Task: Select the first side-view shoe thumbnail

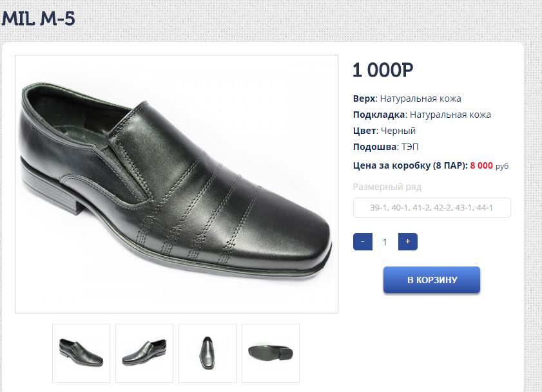Action: click(81, 353)
